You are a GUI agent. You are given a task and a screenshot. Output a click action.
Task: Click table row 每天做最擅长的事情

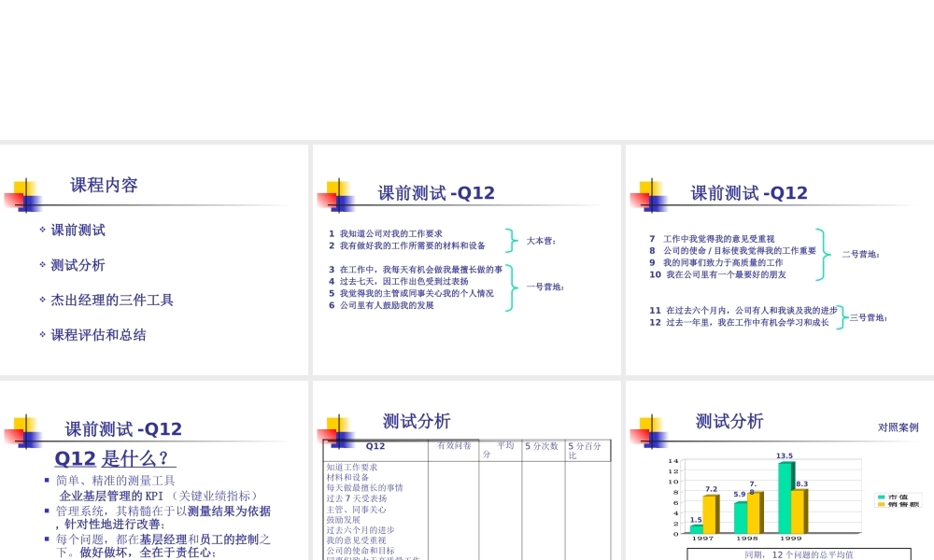tap(364, 487)
